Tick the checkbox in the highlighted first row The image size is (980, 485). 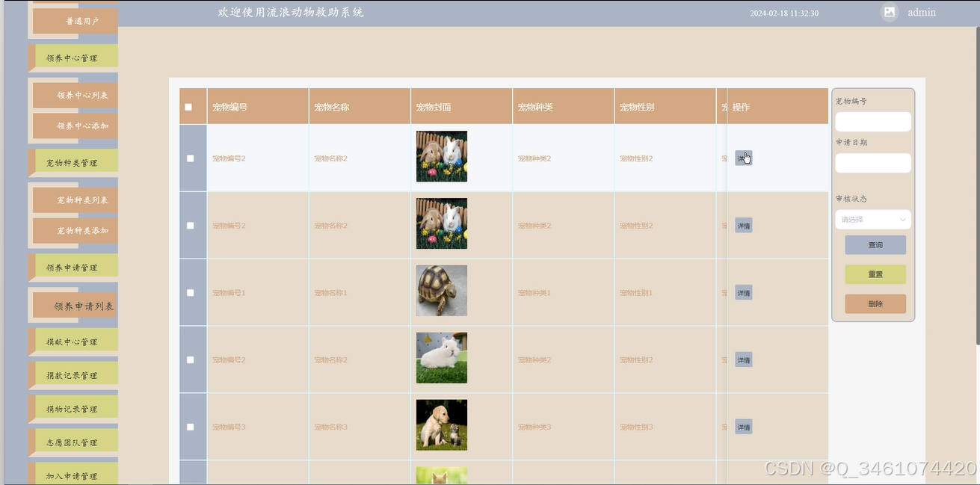pos(190,158)
